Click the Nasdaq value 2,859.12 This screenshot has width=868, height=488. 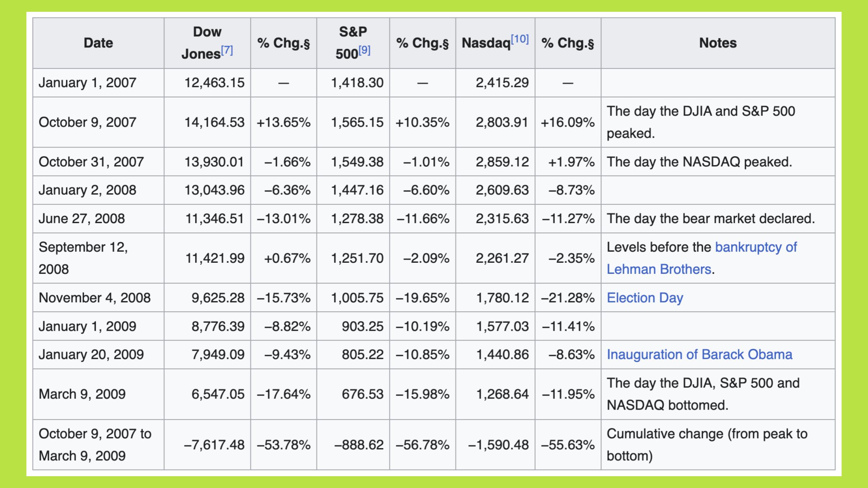[502, 162]
